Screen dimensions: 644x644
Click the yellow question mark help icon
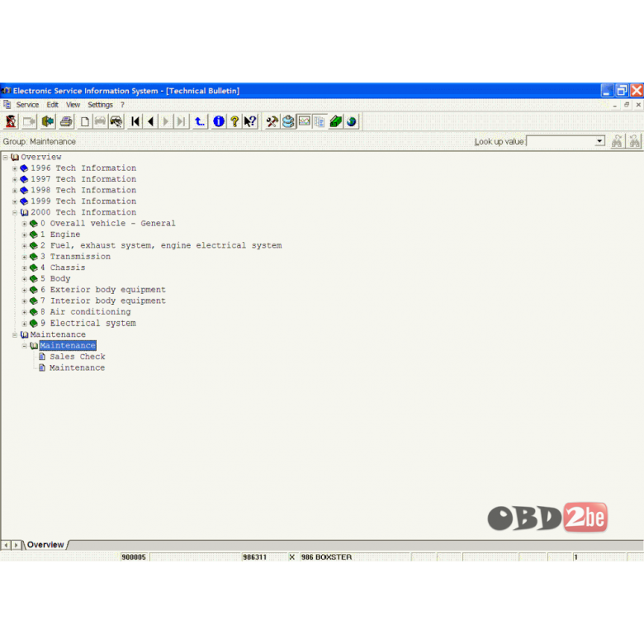(234, 121)
